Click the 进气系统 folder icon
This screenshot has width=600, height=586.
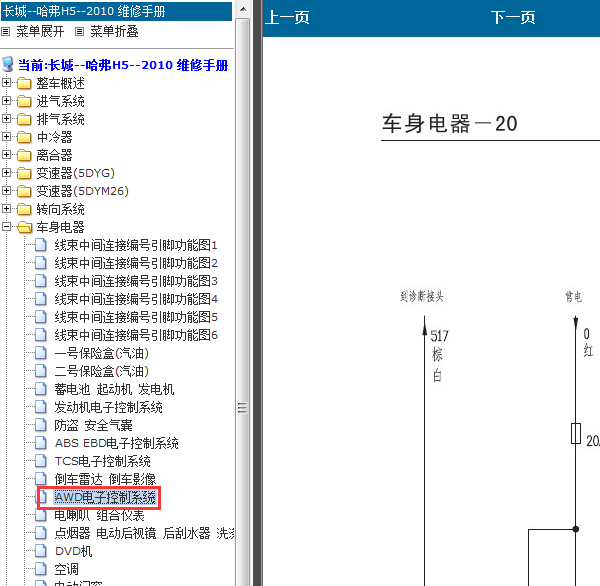tap(24, 101)
